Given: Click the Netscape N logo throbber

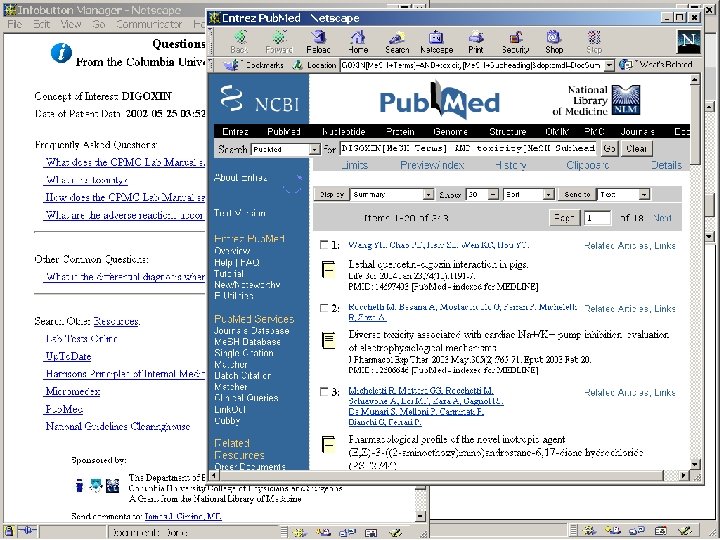Looking at the screenshot, I should [x=688, y=41].
